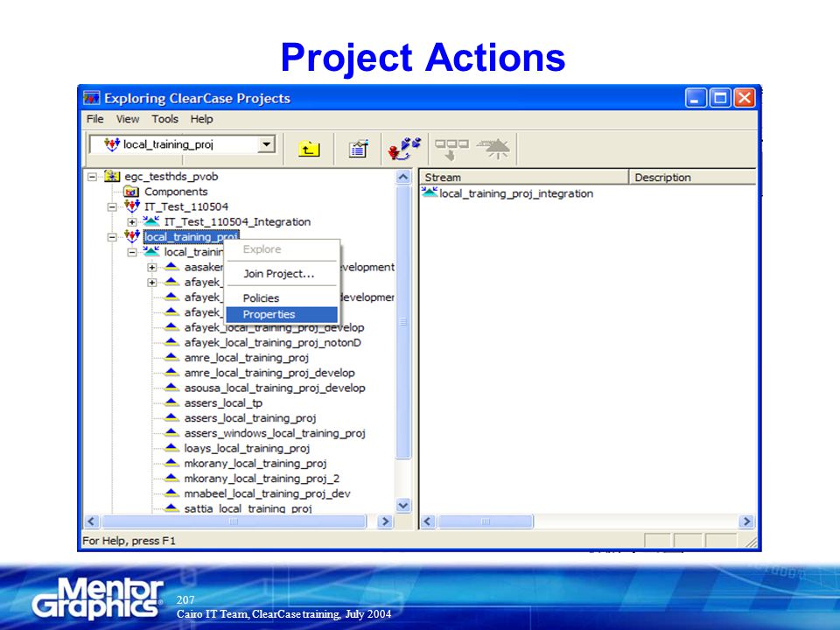Close the Exploring ClearCase Projects window
The width and height of the screenshot is (840, 630).
[x=744, y=98]
